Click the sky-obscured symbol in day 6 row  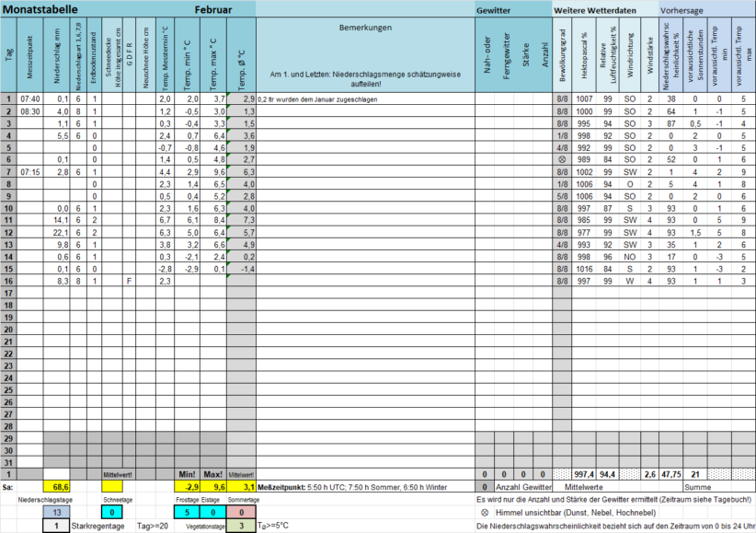560,158
